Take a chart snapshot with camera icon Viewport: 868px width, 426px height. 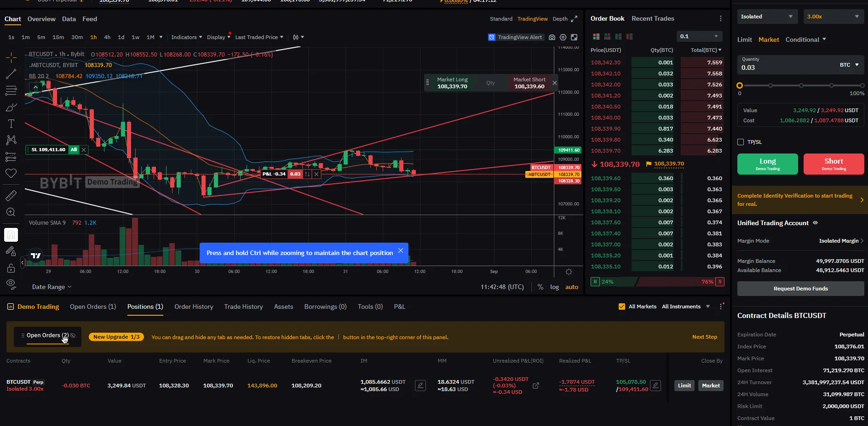point(552,37)
